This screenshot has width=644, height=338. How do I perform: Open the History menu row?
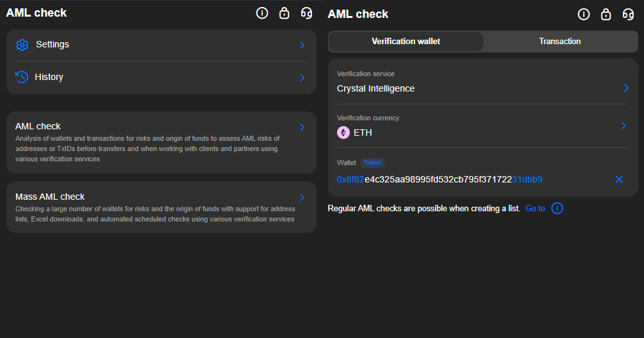click(161, 77)
